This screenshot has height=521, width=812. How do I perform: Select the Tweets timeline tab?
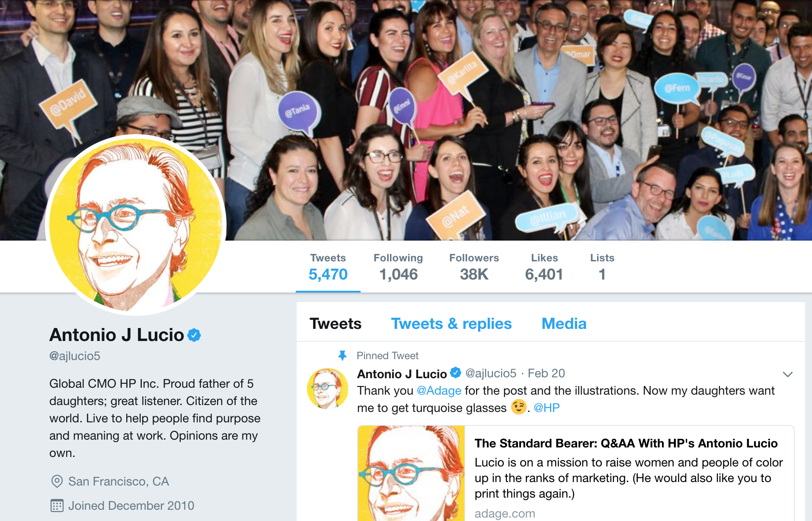point(336,324)
